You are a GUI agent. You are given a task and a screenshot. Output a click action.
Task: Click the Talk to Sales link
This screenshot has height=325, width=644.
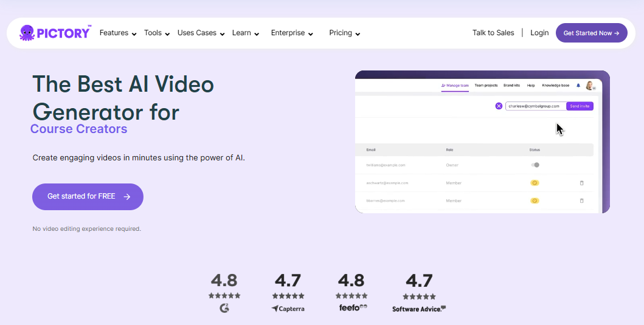[493, 33]
